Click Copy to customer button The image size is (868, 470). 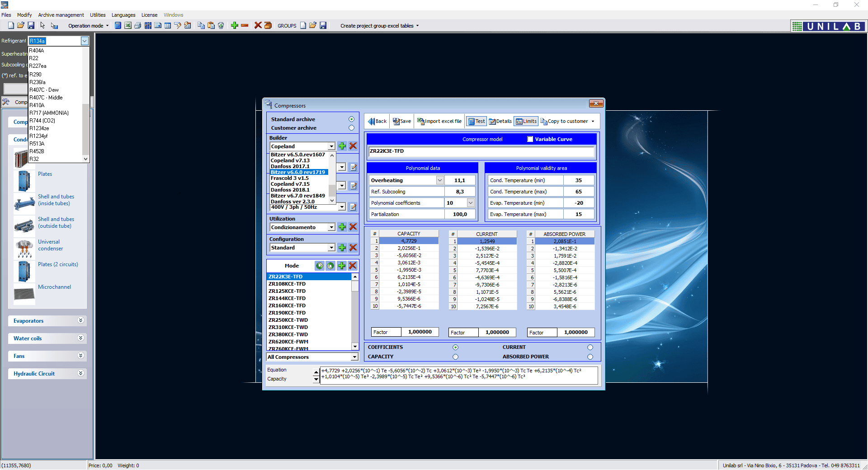565,121
